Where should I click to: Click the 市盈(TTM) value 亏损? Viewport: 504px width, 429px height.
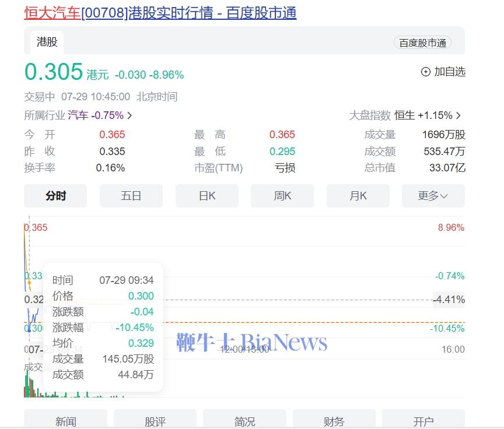[285, 168]
